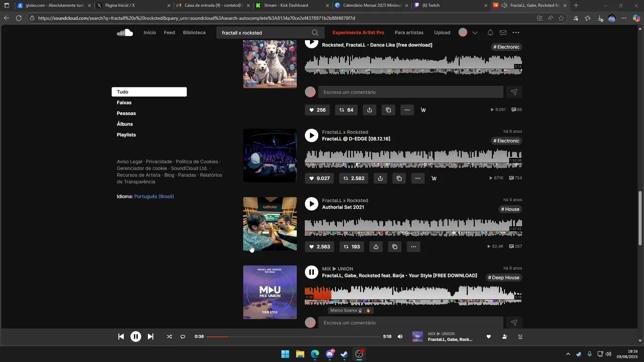
Task: Seek within Your Style waveform
Action: 413,295
